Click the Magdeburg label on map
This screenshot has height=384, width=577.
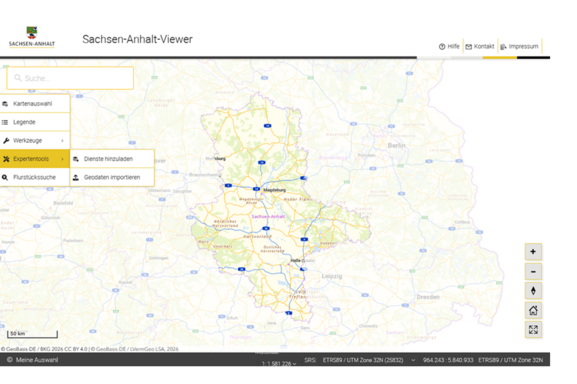pos(275,190)
